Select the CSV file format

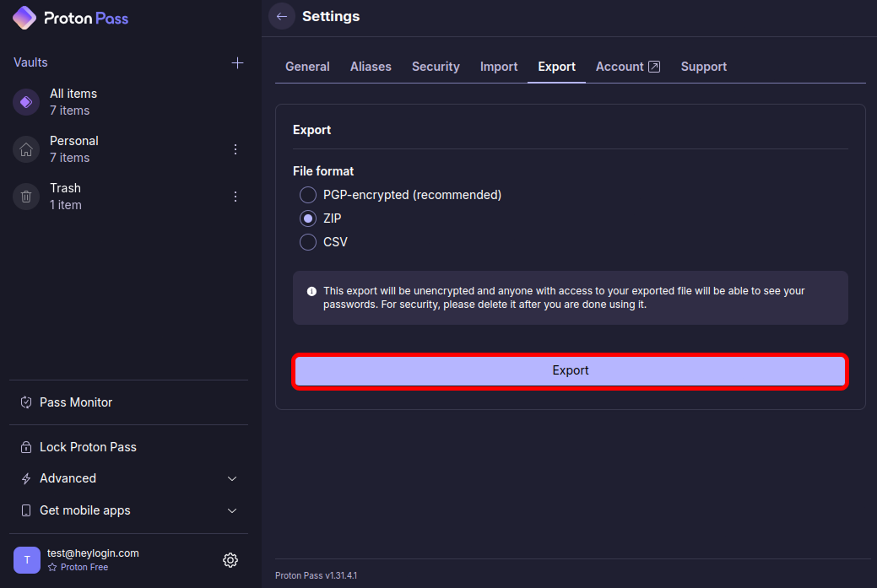tap(307, 242)
